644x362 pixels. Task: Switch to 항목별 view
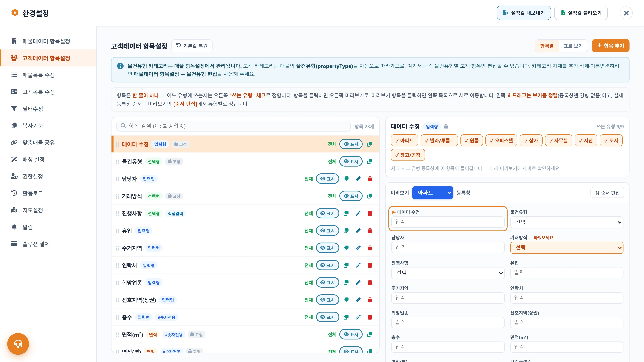click(x=547, y=46)
